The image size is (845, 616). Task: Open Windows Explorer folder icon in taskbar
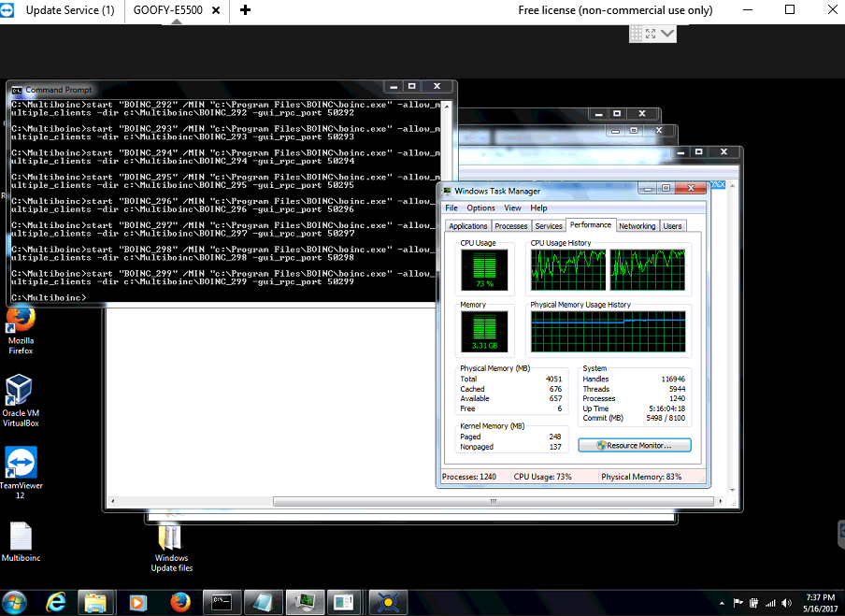pos(96,603)
